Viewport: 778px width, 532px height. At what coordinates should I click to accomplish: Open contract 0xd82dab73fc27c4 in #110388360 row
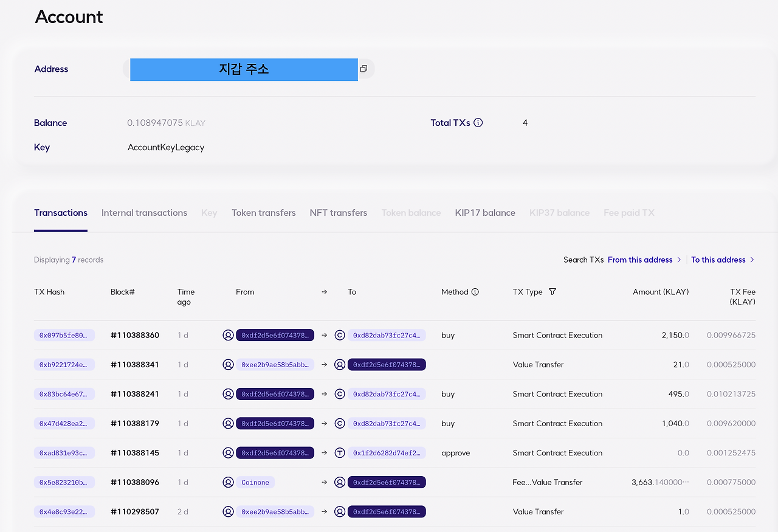pos(387,335)
